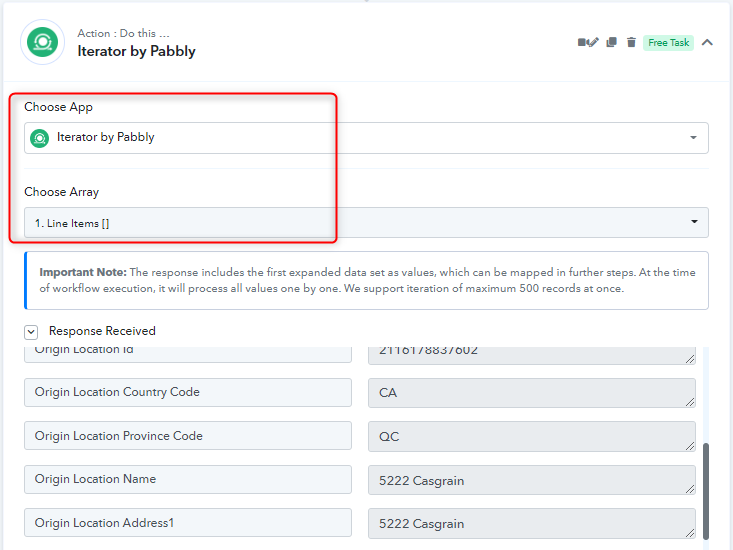Delete the Iterator step using trash icon
This screenshot has height=550, width=733.
coord(631,43)
